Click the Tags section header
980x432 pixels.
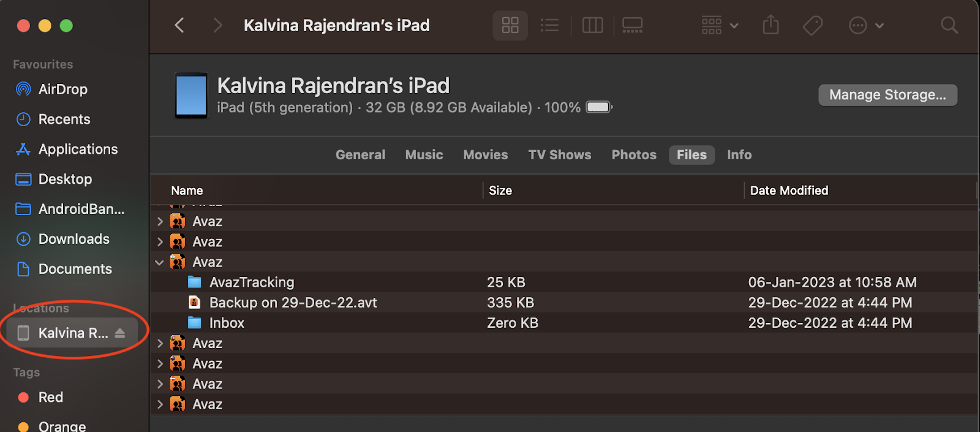26,373
